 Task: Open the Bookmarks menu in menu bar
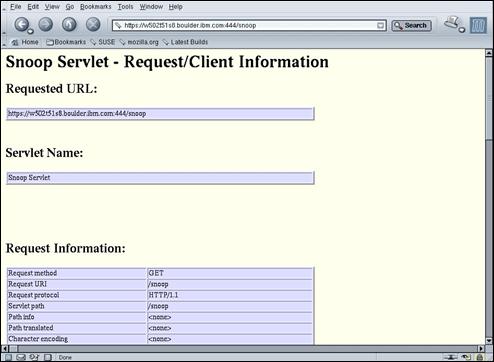[x=96, y=7]
